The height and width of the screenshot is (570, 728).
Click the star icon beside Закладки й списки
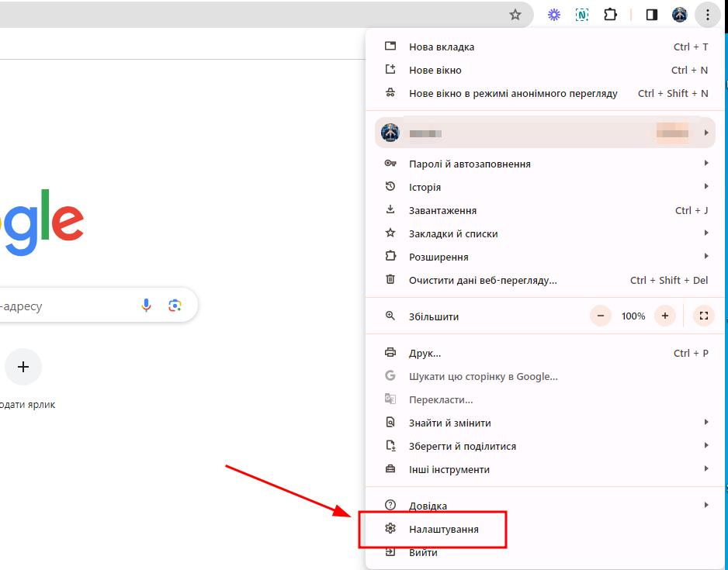point(390,233)
